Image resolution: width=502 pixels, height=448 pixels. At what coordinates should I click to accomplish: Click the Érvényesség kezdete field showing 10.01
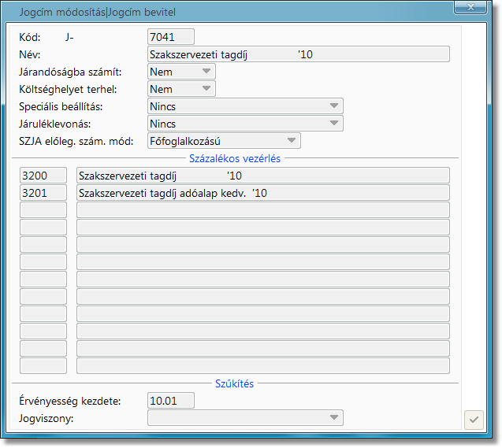tap(171, 400)
